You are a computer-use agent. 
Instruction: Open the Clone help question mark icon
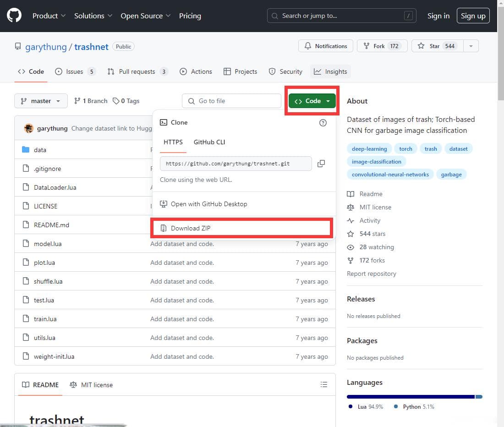[x=323, y=123]
